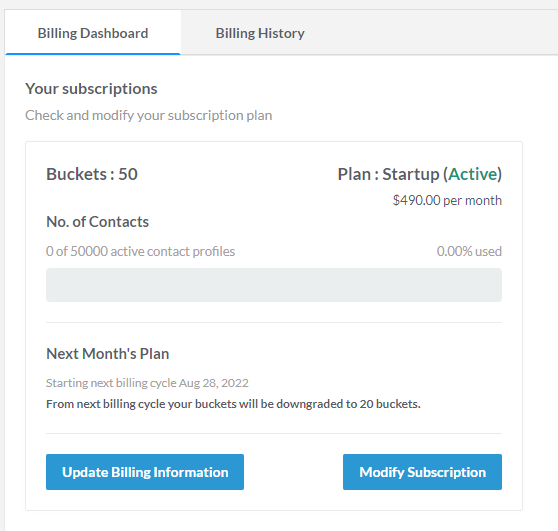Switch to the Billing History tab
Image resolution: width=558 pixels, height=531 pixels.
(260, 33)
